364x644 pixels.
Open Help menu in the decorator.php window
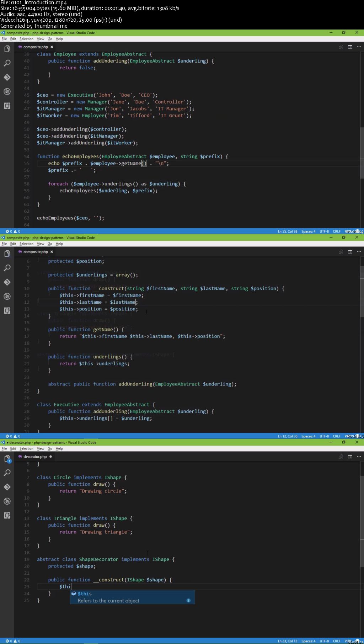click(x=59, y=449)
